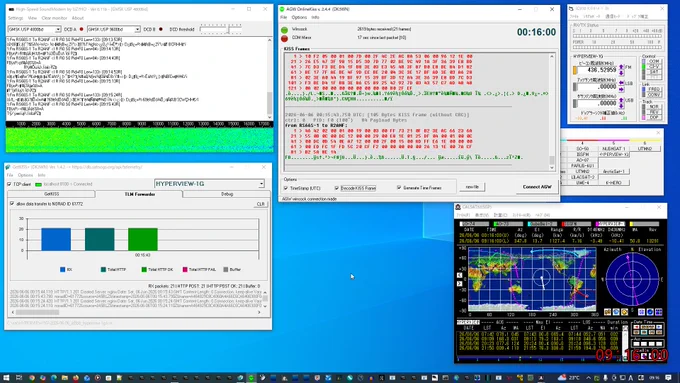This screenshot has height=383, width=680.
Task: Open the 23°C weather widget on the taskbar
Action: point(569,378)
